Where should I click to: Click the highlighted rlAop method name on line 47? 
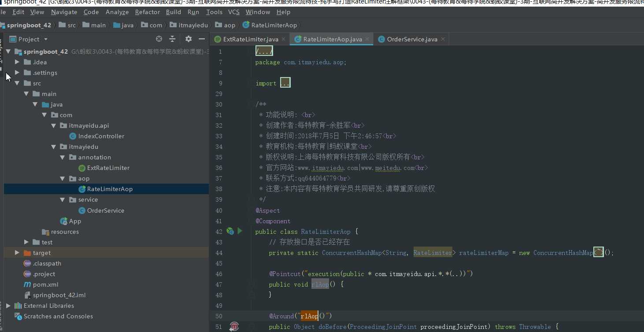(320, 284)
